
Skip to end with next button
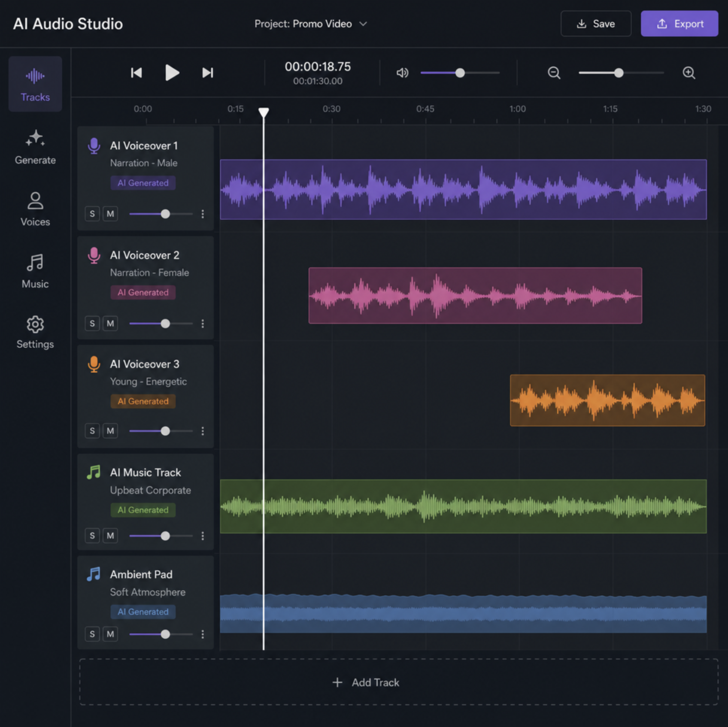[208, 73]
